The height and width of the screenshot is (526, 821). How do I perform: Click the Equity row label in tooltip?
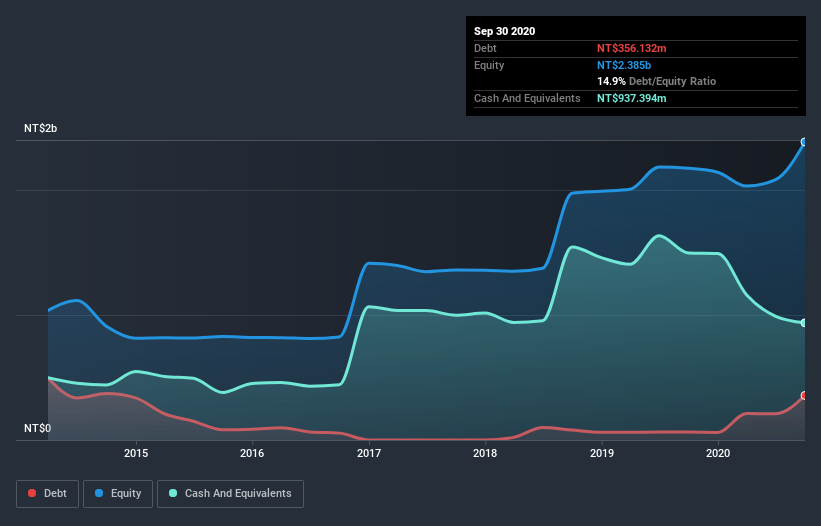coord(489,65)
